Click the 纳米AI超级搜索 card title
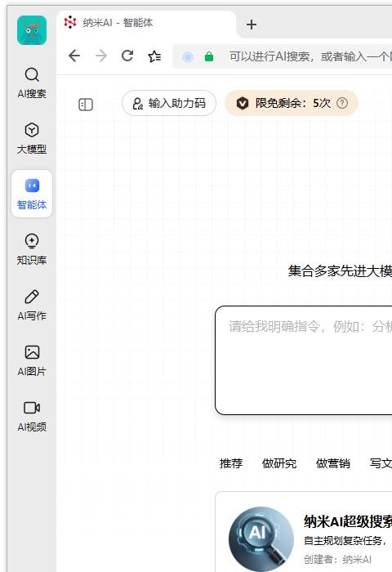The image size is (392, 572). pos(348,521)
